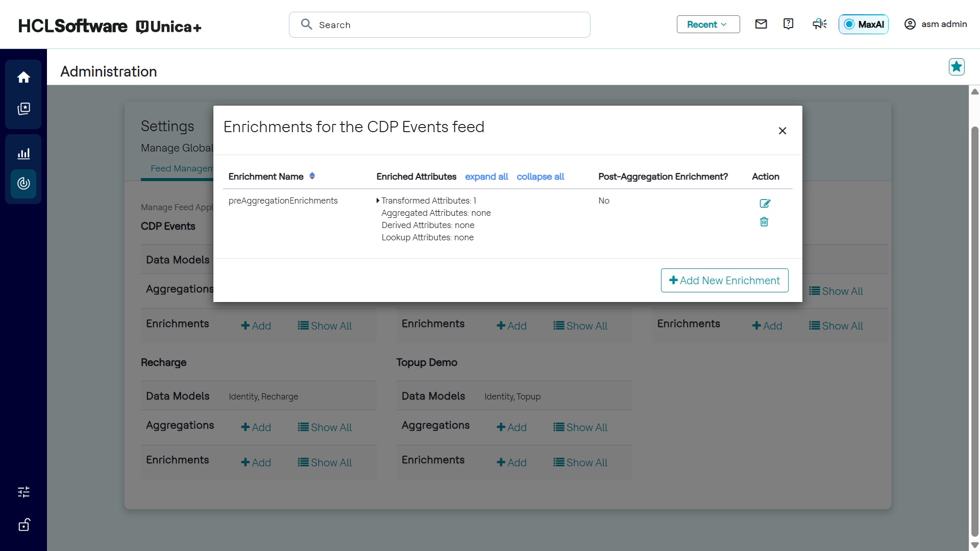Mark page as favorite with star icon
Image resolution: width=980 pixels, height=551 pixels.
click(x=957, y=67)
